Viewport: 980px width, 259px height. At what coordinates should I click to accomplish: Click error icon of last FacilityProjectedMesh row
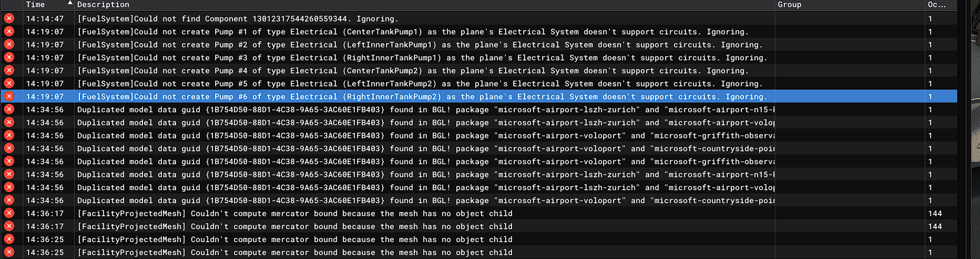pyautogui.click(x=9, y=252)
